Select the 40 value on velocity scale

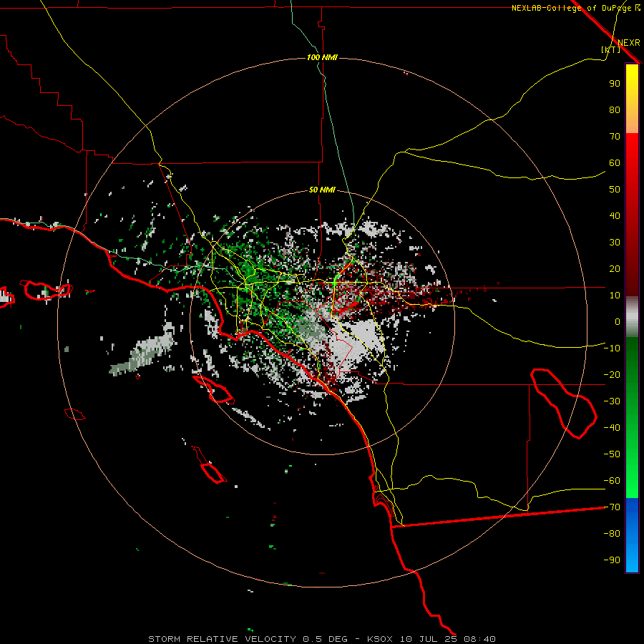click(615, 216)
